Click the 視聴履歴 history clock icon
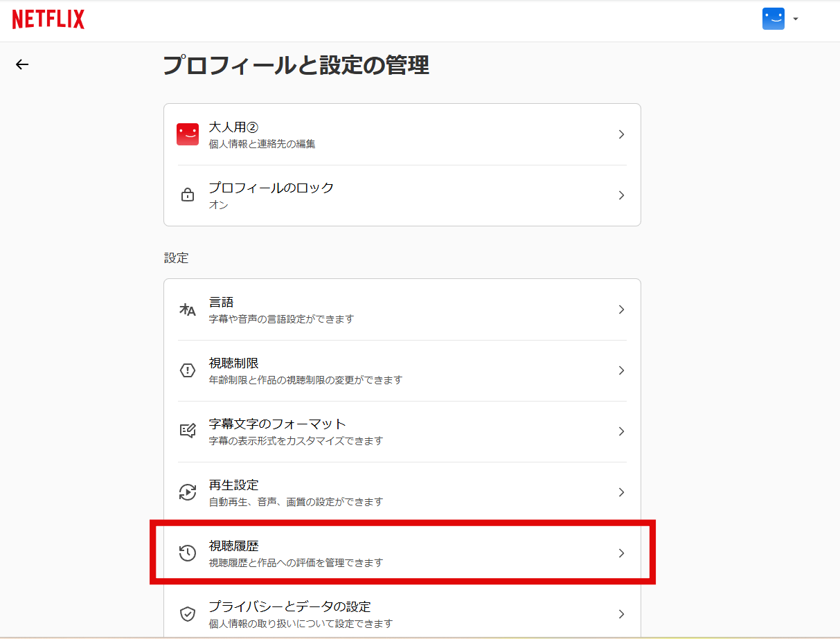Image resolution: width=840 pixels, height=639 pixels. (188, 553)
